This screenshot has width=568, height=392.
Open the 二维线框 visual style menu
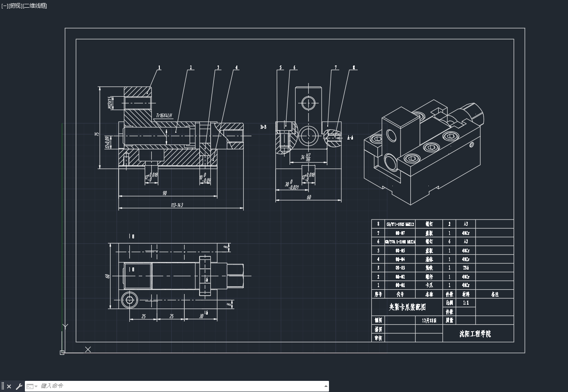(x=35, y=6)
